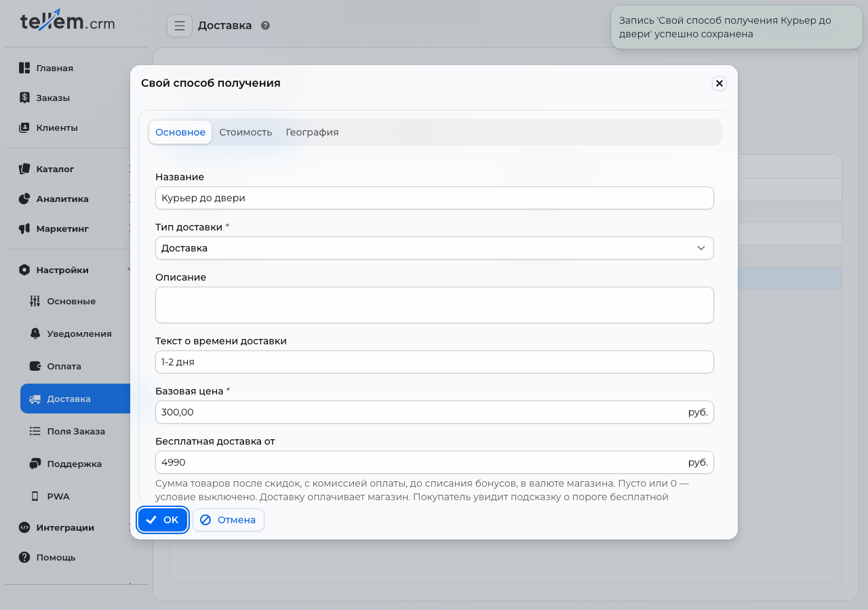Close the Свой способ получения dialog
Image resolution: width=868 pixels, height=610 pixels.
[x=719, y=83]
